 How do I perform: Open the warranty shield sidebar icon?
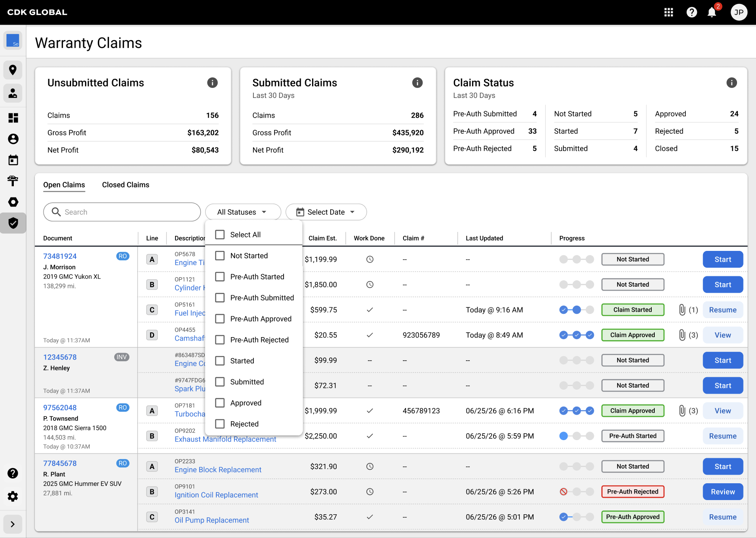(13, 223)
